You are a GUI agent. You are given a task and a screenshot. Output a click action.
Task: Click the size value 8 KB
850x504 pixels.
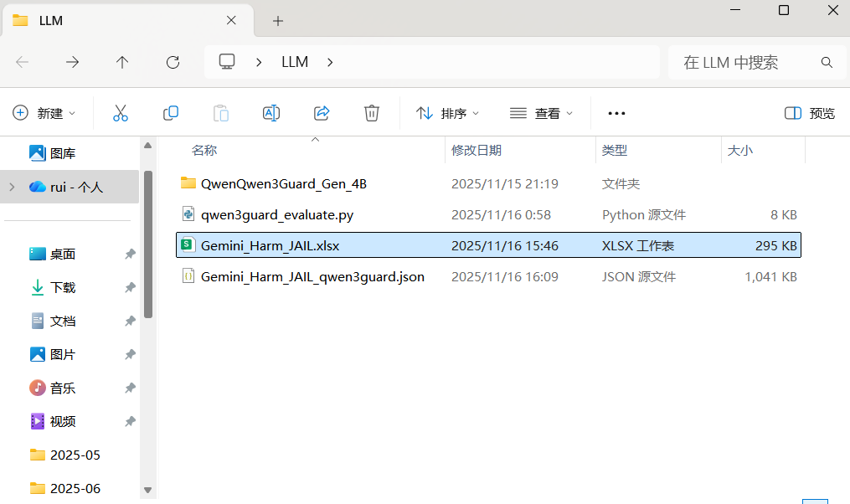(783, 214)
